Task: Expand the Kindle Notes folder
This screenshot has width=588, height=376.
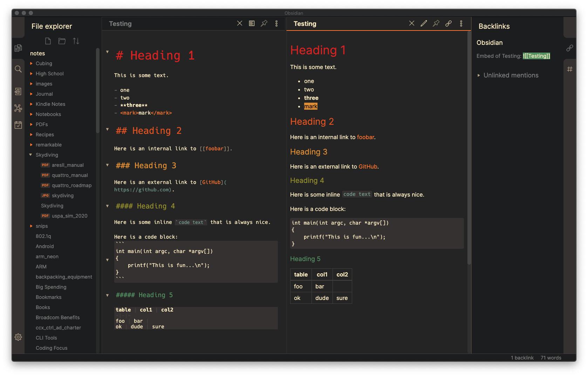Action: click(x=32, y=104)
